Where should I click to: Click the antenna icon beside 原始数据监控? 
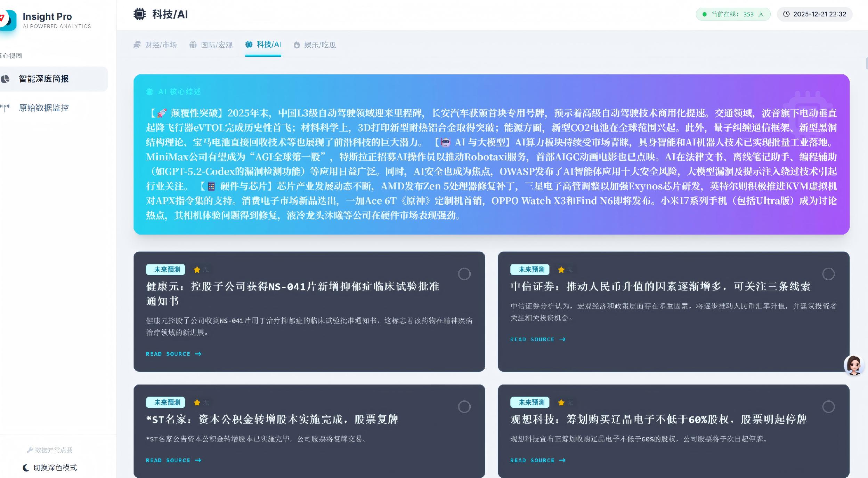(5, 108)
